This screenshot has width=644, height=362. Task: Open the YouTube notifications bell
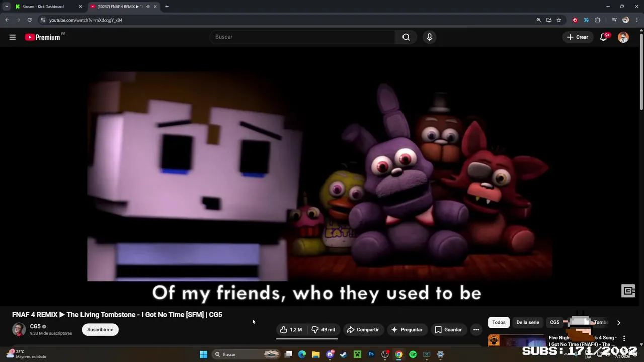(604, 37)
